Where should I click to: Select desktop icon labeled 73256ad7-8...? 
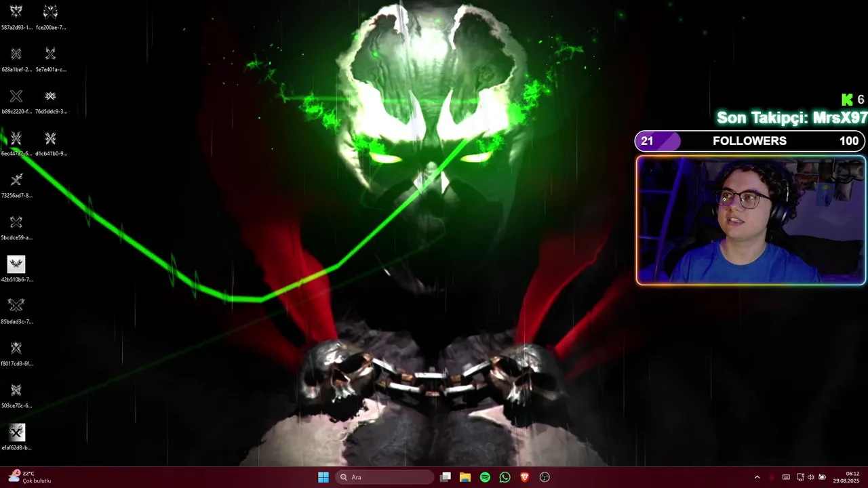[16, 185]
